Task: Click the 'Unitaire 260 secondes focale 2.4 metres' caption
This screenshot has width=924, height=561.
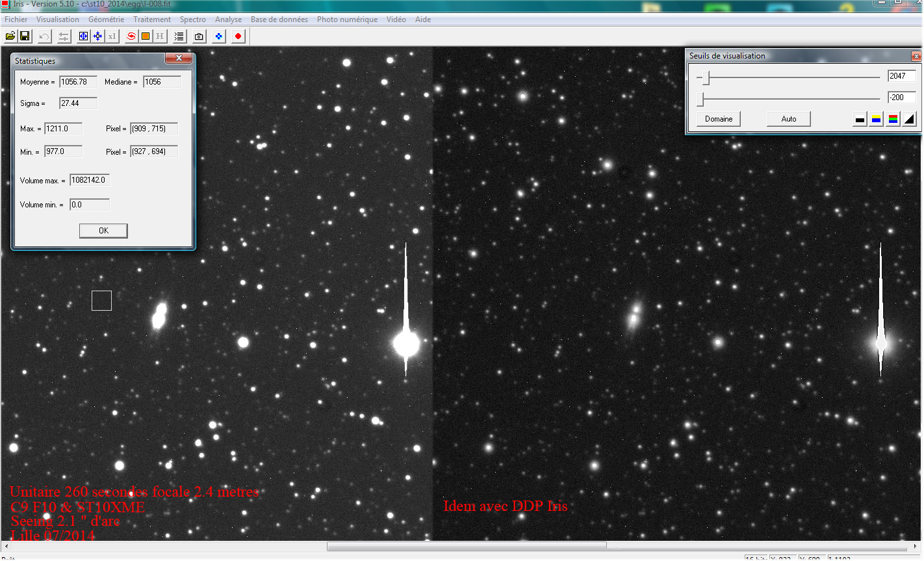Action: click(x=135, y=491)
